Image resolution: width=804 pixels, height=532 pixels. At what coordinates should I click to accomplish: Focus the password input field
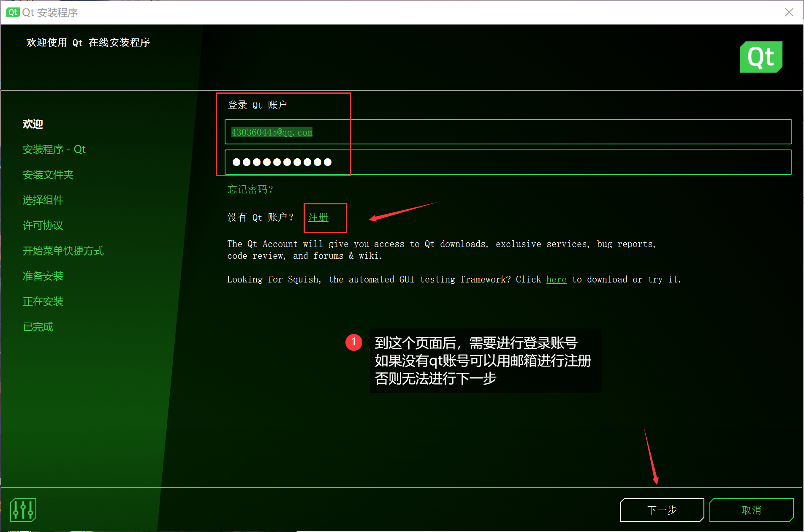tap(508, 162)
